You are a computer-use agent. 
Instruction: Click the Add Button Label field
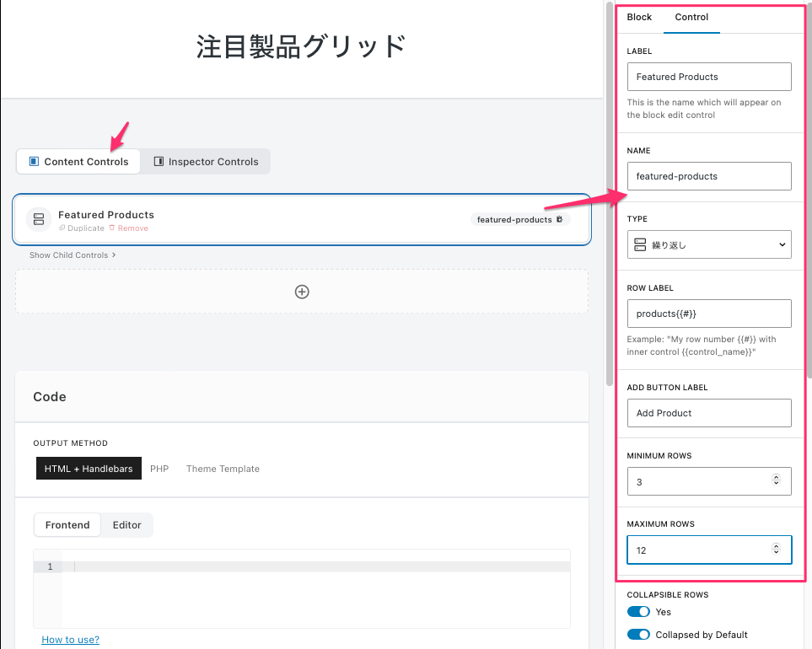tap(709, 413)
